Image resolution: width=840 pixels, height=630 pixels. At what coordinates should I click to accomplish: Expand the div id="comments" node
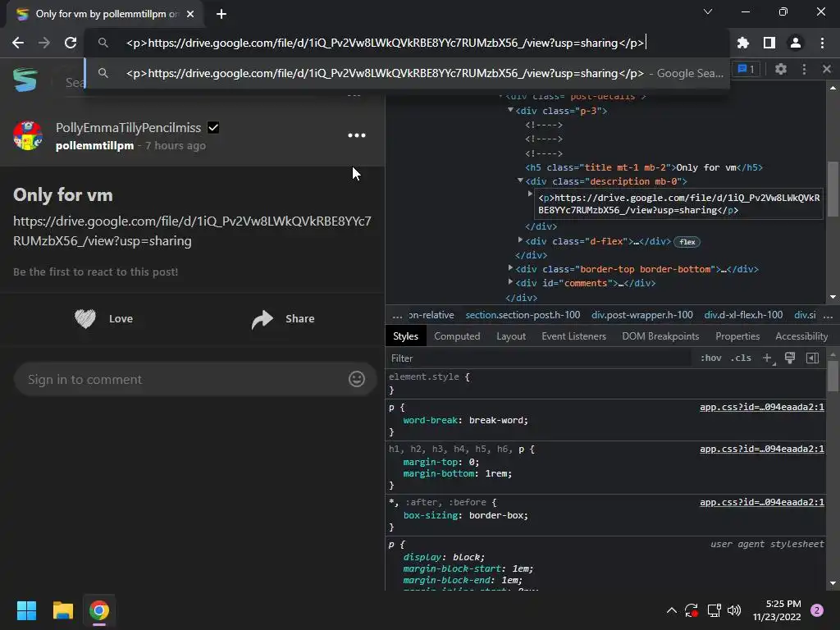pos(510,281)
